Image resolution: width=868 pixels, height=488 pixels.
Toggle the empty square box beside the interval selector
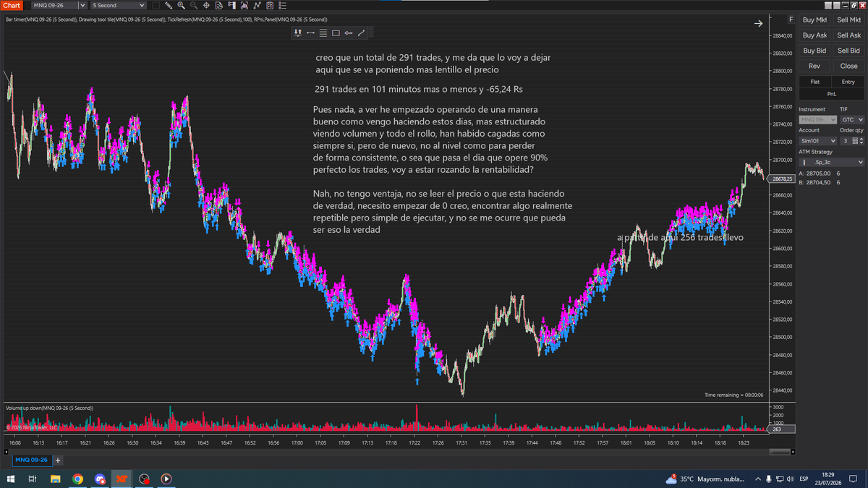click(x=156, y=5)
